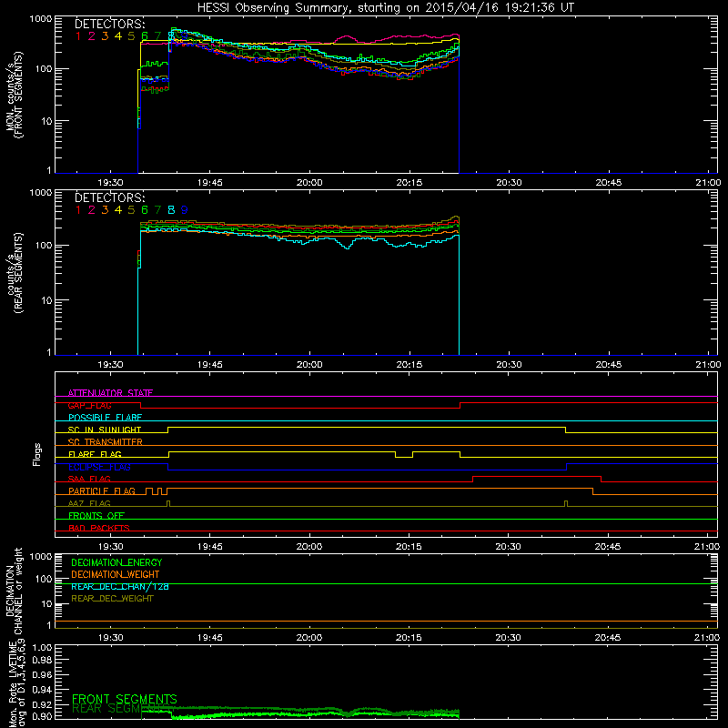Click 20:30 time label under Flags plot
Viewport: 728px width, 728px height.
tap(509, 547)
